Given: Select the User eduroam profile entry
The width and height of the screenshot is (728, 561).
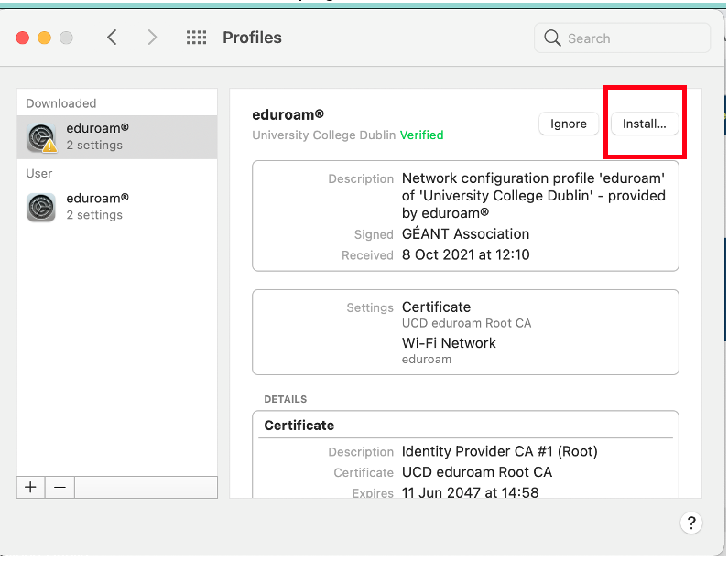Looking at the screenshot, I should pyautogui.click(x=117, y=207).
